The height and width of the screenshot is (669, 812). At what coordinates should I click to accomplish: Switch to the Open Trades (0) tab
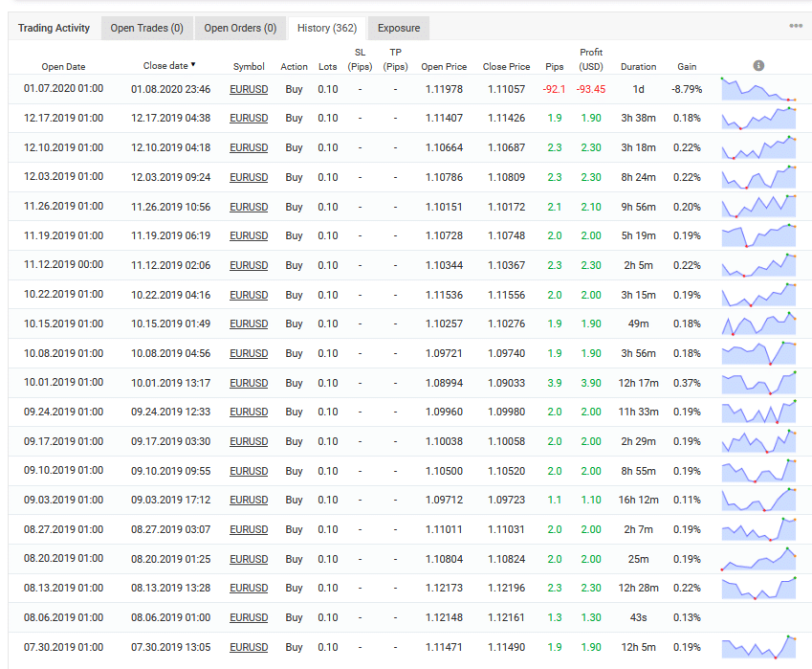146,28
